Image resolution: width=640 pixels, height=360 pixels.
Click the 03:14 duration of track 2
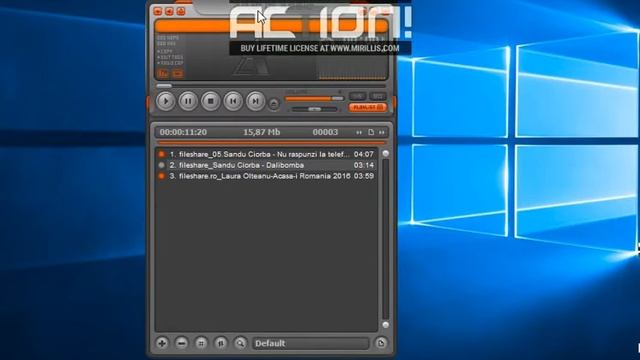[364, 165]
